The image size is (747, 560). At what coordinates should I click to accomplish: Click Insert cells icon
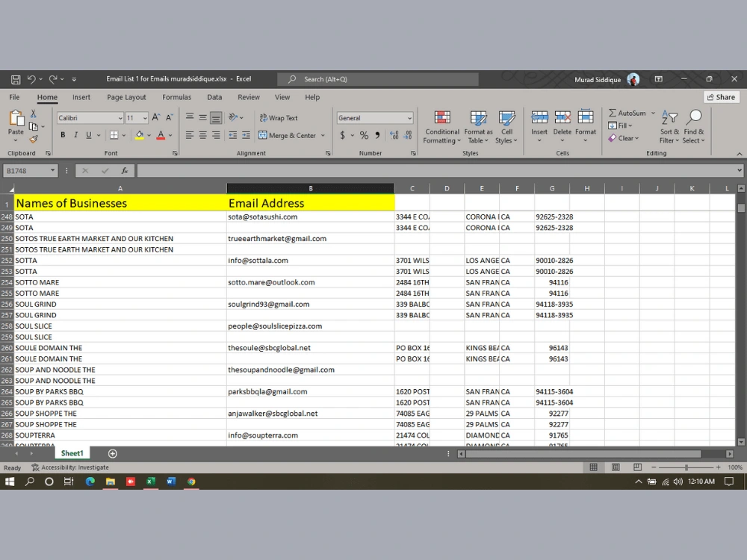coord(539,117)
